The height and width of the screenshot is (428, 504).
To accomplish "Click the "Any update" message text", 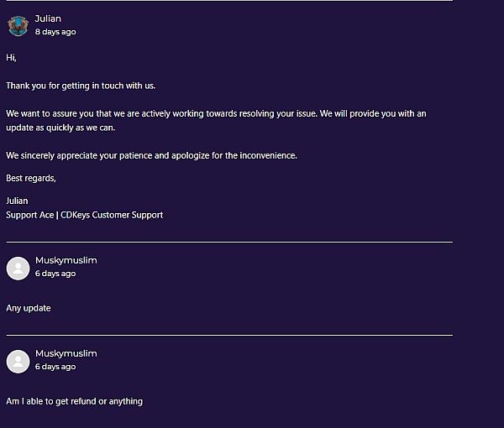I will click(29, 308).
